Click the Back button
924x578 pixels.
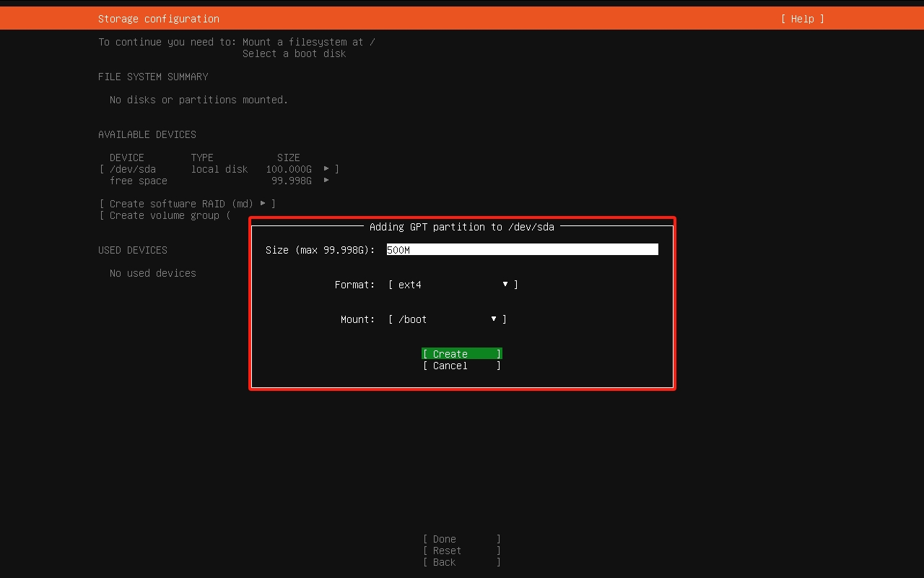click(x=462, y=562)
